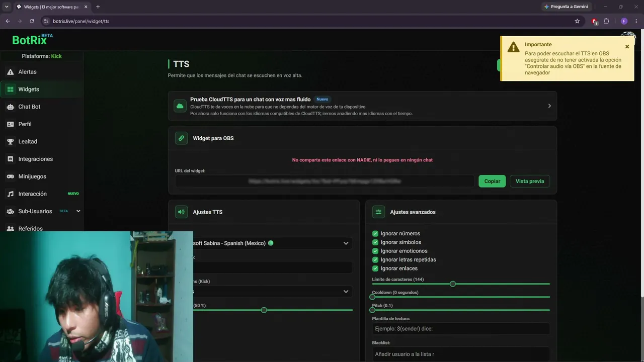Viewport: 644px width, 362px height.
Task: Focus the Plantilla de lectura input field
Action: [x=461, y=329]
